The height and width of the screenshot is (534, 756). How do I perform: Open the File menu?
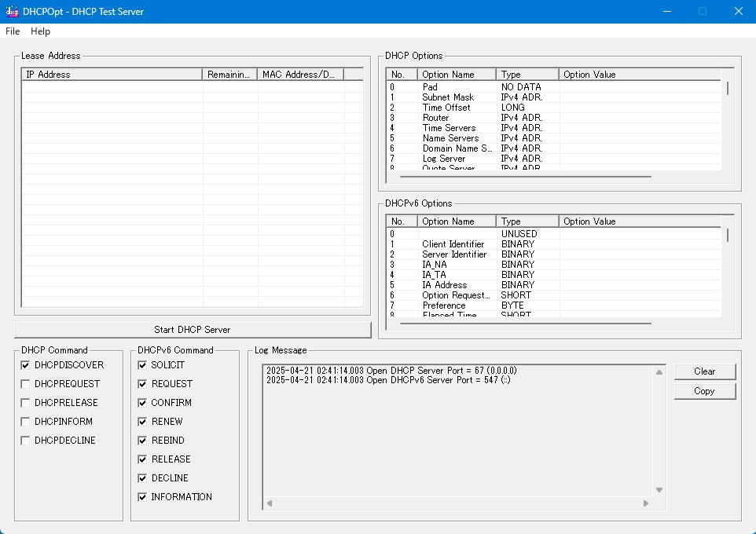pyautogui.click(x=13, y=31)
